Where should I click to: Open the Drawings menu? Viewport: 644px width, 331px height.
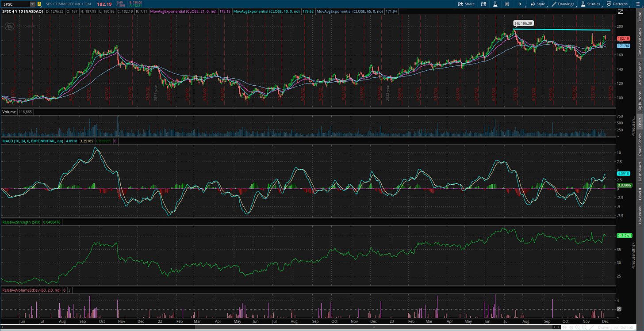tap(564, 4)
